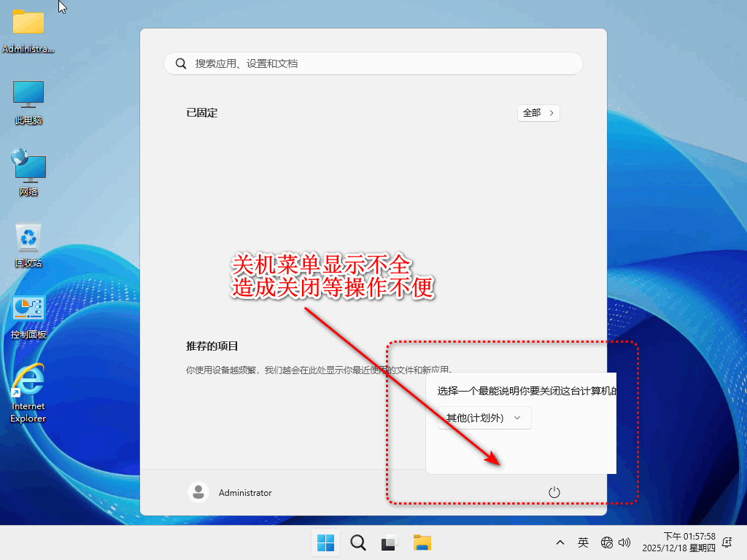Open the clock and date flyout
This screenshot has height=560, width=747.
click(x=678, y=542)
